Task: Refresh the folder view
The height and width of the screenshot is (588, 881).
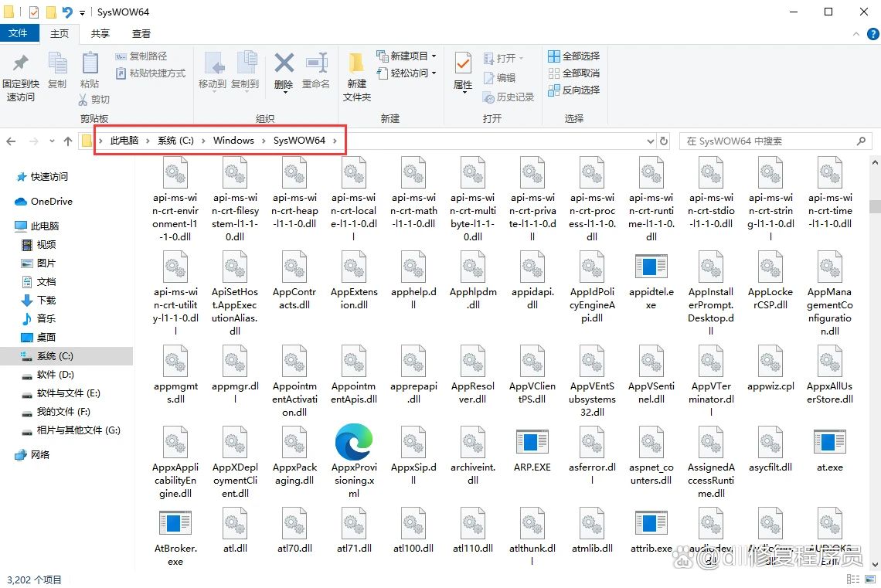Action: [664, 141]
